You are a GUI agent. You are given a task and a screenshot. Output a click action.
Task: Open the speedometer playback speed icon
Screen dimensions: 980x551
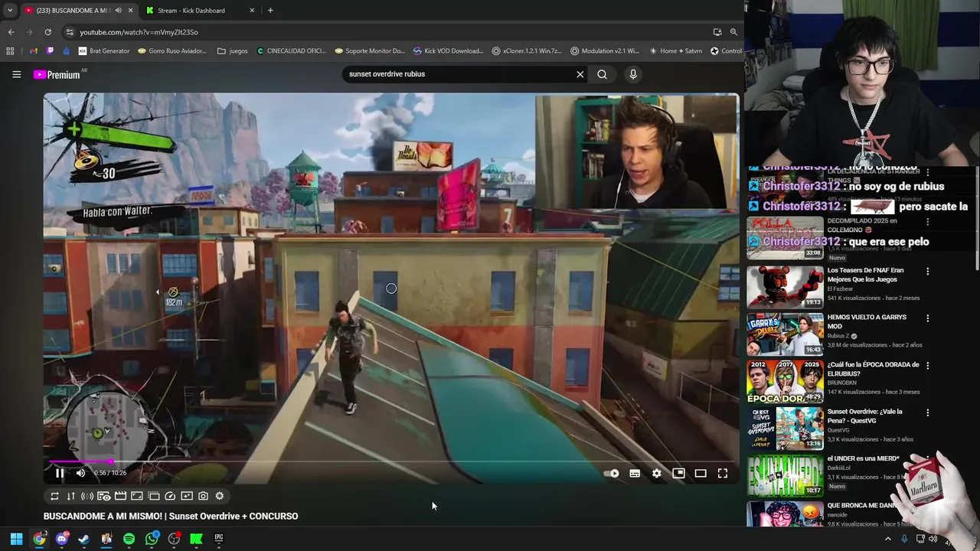point(170,496)
